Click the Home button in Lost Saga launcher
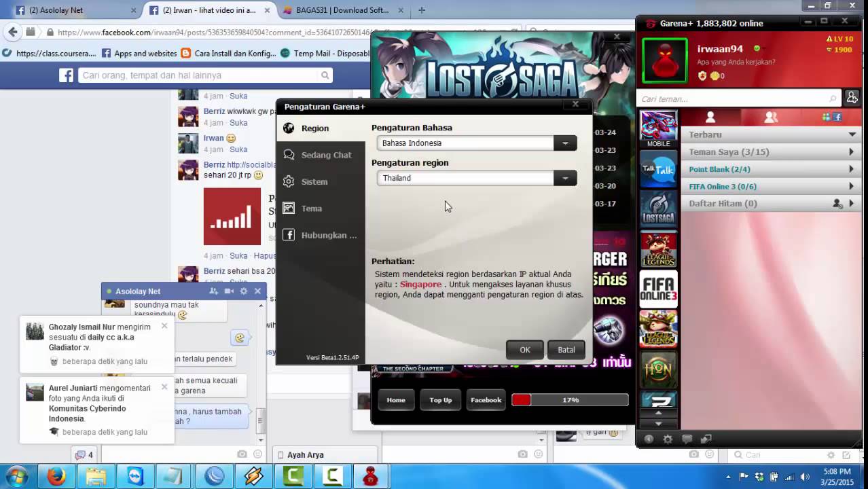 (x=396, y=400)
